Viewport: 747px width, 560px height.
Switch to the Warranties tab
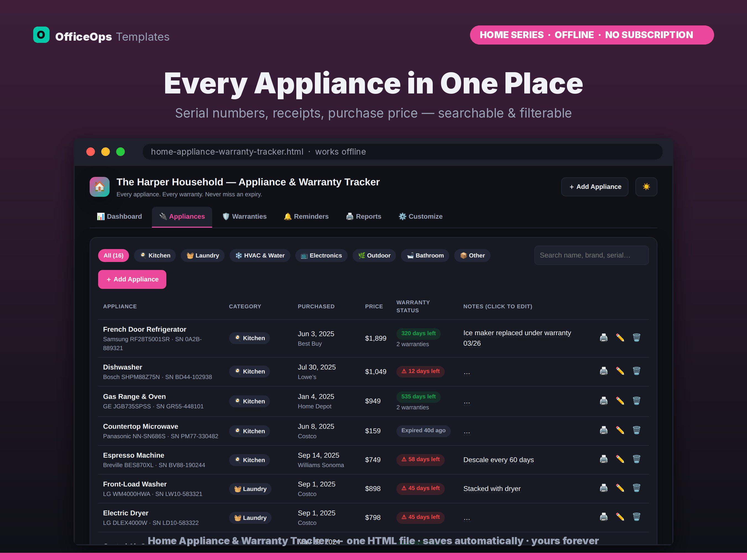click(x=245, y=216)
